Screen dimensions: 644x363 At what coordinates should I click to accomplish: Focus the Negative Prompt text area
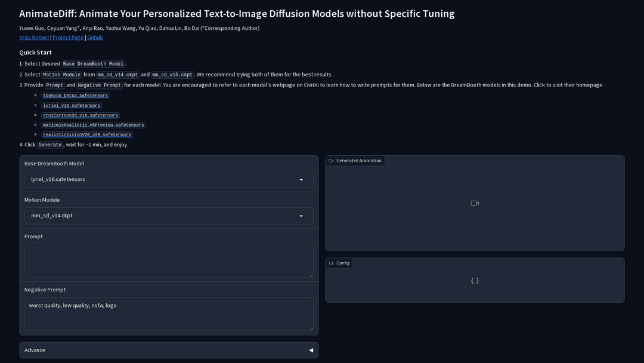(169, 314)
